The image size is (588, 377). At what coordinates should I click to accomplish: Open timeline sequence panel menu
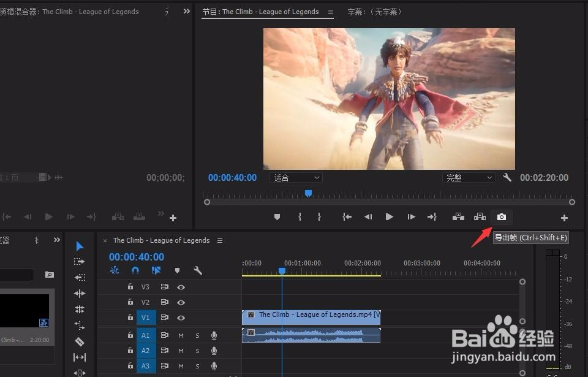(x=220, y=240)
